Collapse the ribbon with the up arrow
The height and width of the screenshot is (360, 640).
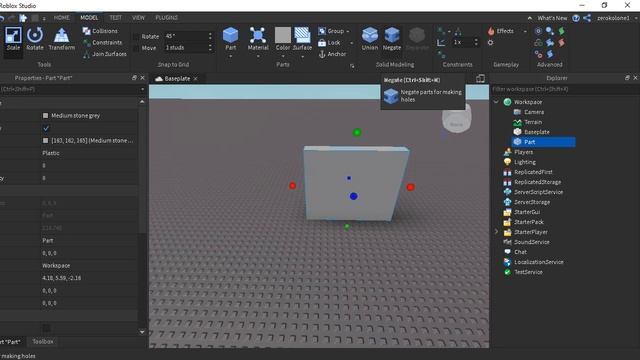[x=530, y=18]
